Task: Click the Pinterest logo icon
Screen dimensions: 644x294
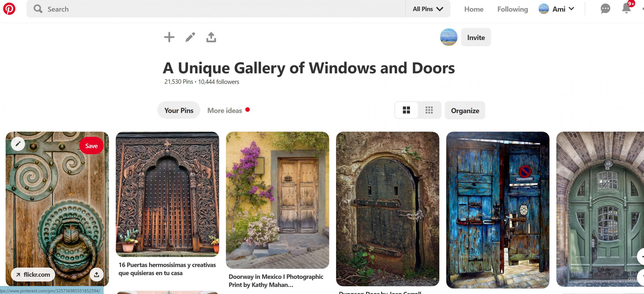Action: 9,9
